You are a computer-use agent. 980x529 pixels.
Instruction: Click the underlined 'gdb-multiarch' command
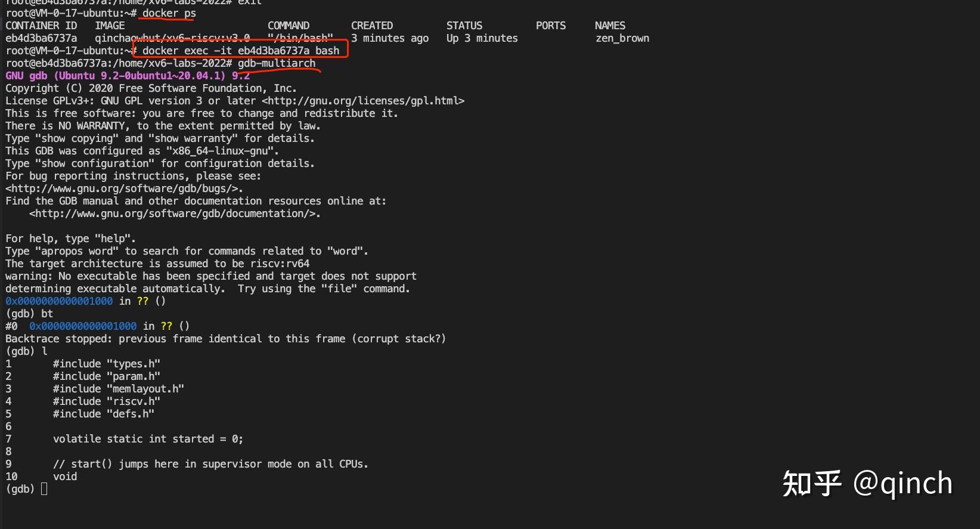point(277,63)
